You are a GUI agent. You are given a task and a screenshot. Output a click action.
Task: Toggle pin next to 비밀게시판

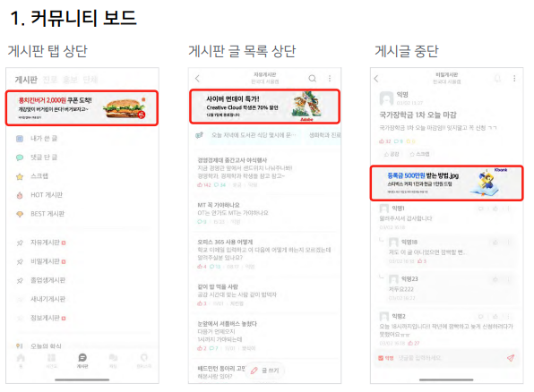point(20,261)
